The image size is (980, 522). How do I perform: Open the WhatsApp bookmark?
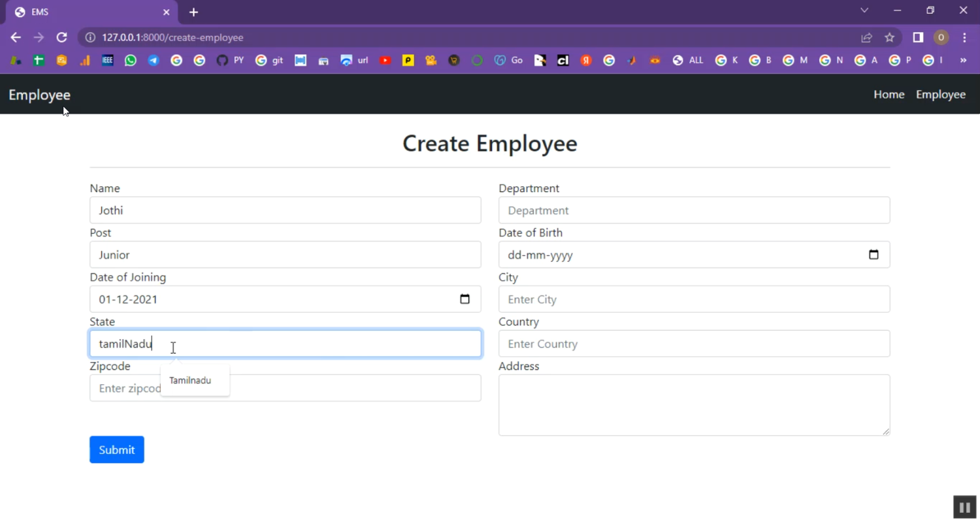pyautogui.click(x=131, y=61)
